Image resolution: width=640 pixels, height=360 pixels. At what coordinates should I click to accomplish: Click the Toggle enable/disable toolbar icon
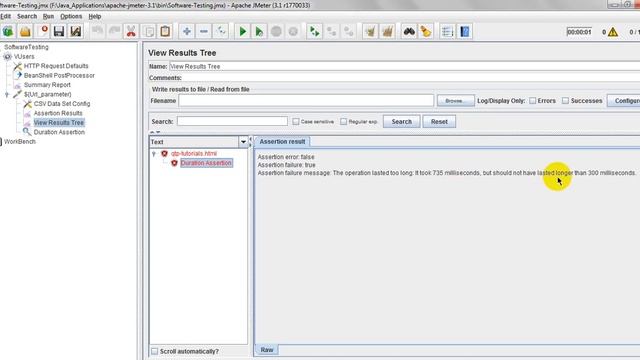(x=221, y=31)
